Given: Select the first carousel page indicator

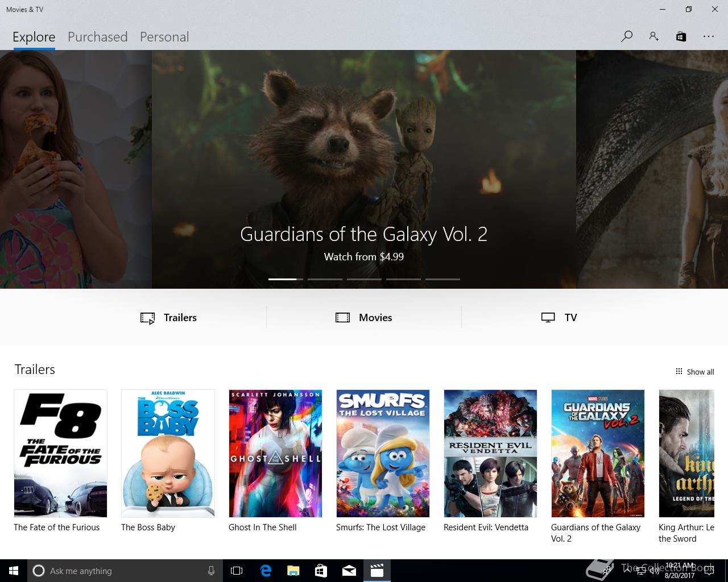Looking at the screenshot, I should [x=286, y=279].
